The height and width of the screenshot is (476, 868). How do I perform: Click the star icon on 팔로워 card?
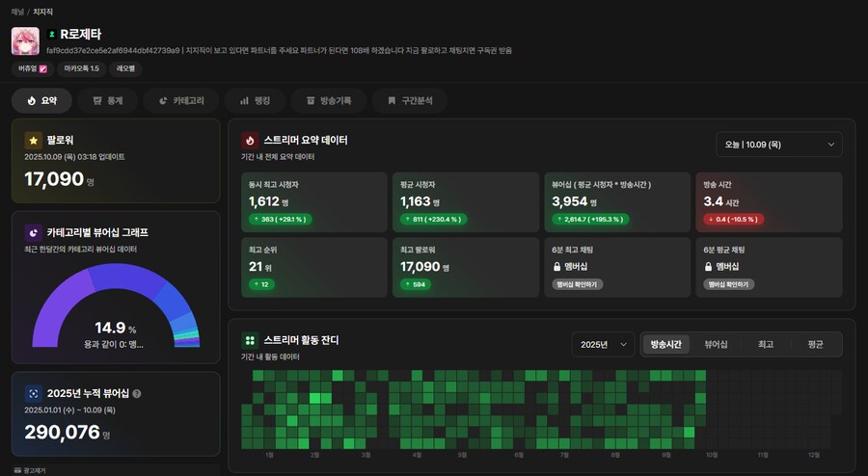click(x=33, y=140)
